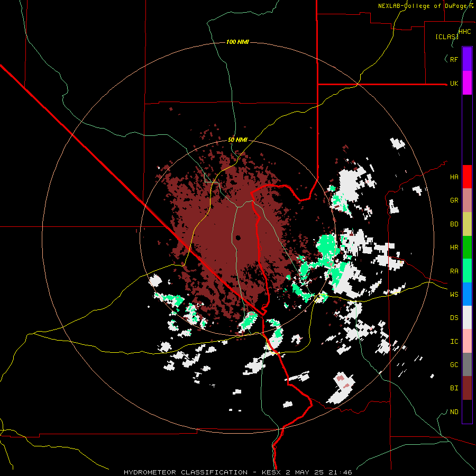Select the red HA legend color block
Screen dimensions: 476x476
467,177
